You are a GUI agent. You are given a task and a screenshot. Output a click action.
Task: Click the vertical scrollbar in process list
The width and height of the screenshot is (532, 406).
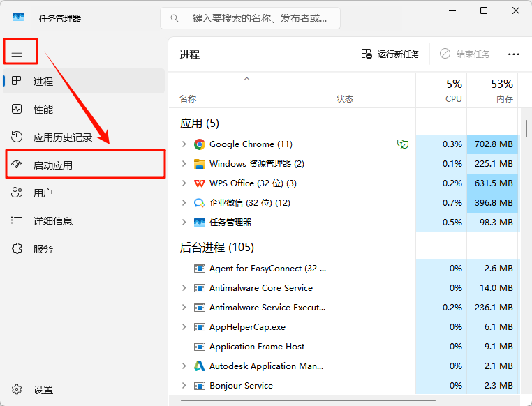[526, 128]
